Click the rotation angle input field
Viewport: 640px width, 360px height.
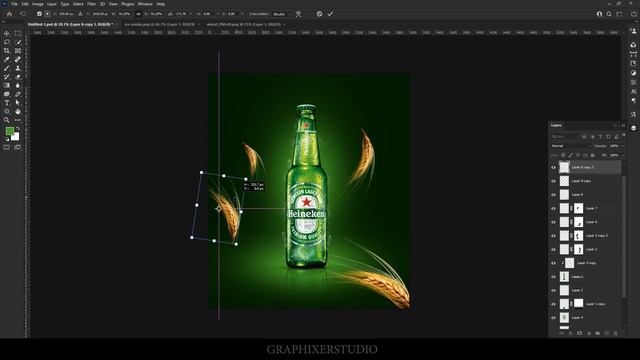[181, 14]
